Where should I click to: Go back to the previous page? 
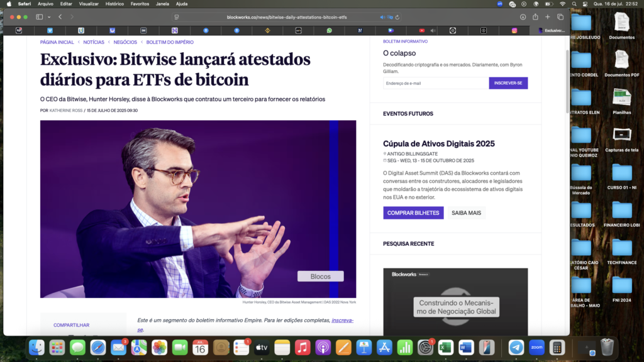pos(60,17)
